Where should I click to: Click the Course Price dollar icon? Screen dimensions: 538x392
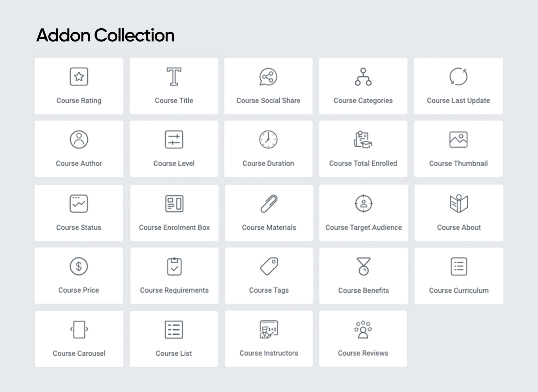pos(79,266)
